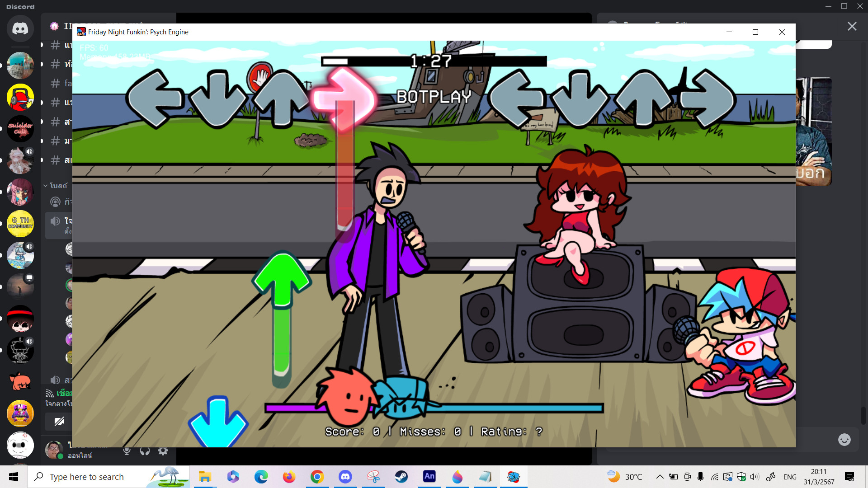Select the G_TH Community server icon
Screen dimensions: 868x488
point(20,224)
